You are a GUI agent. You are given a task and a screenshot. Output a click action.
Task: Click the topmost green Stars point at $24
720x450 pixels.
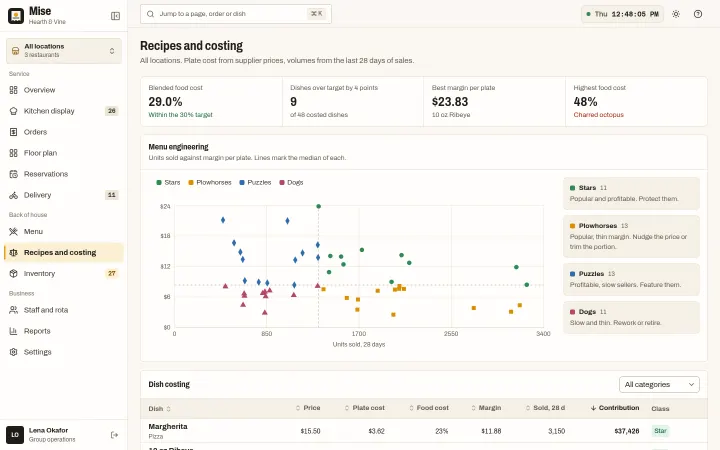coord(318,206)
